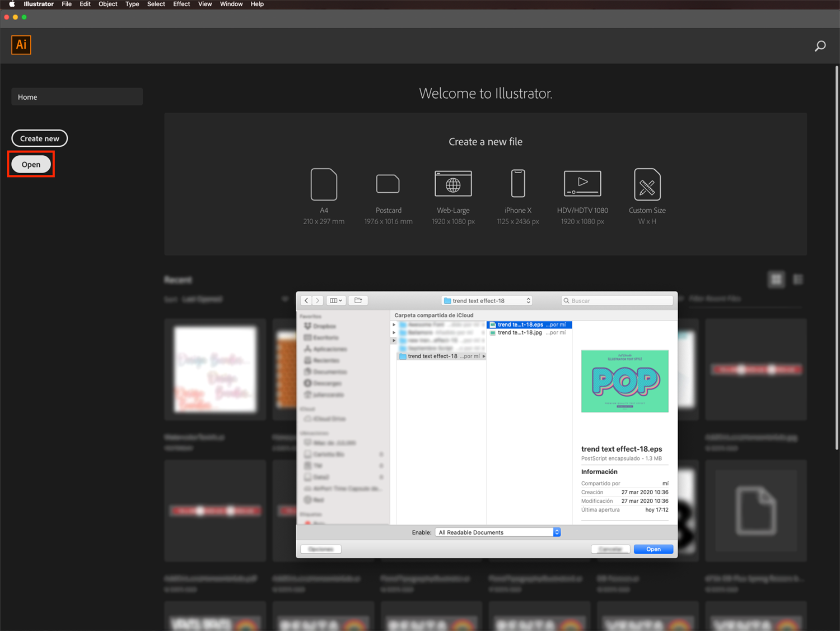The height and width of the screenshot is (631, 840).
Task: Click the Create new button
Action: coord(40,138)
